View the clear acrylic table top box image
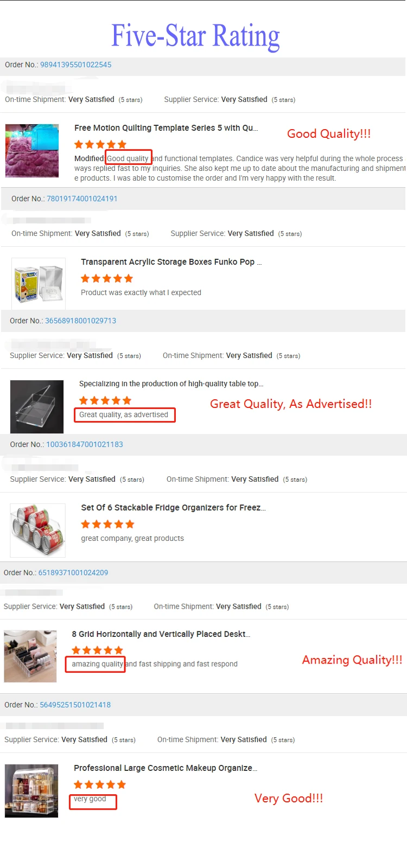The height and width of the screenshot is (868, 407). pos(37,406)
